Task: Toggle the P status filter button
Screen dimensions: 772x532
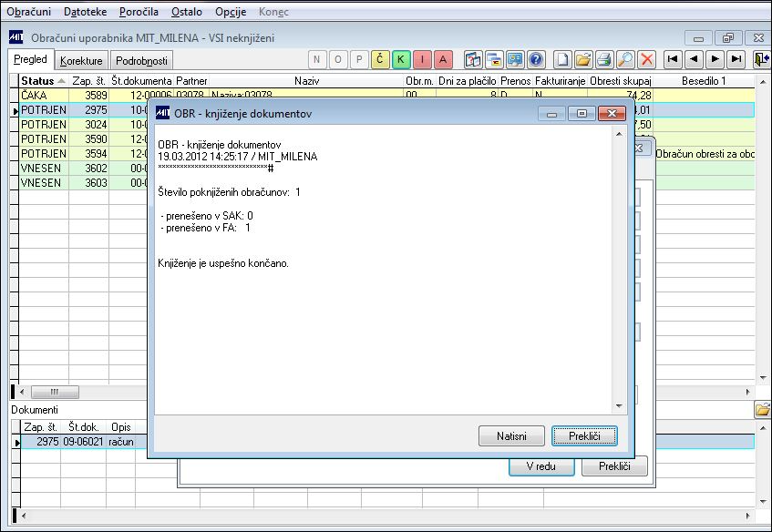Action: 359,59
